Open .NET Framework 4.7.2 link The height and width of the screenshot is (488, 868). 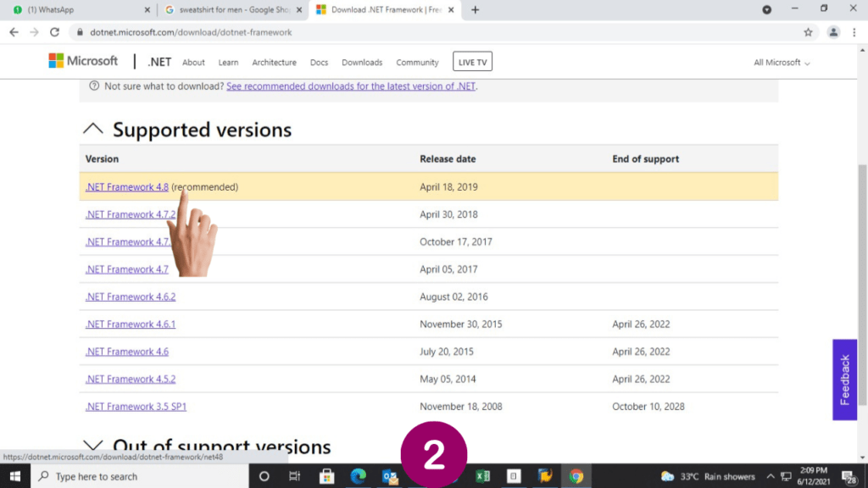(x=130, y=214)
